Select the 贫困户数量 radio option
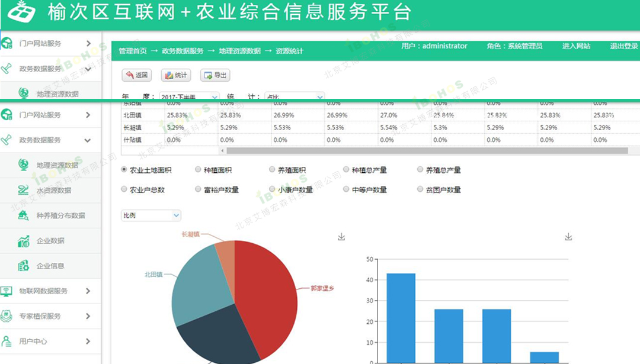 coord(421,189)
